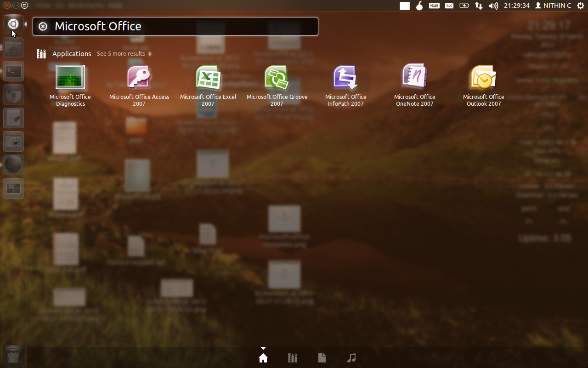
Task: Close the Dash with red window button
Action: pos(7,6)
